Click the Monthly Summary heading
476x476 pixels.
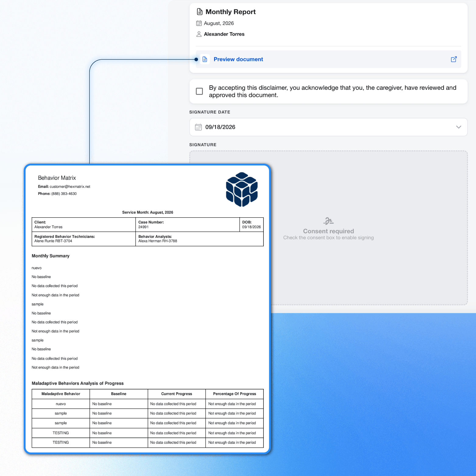coord(51,256)
